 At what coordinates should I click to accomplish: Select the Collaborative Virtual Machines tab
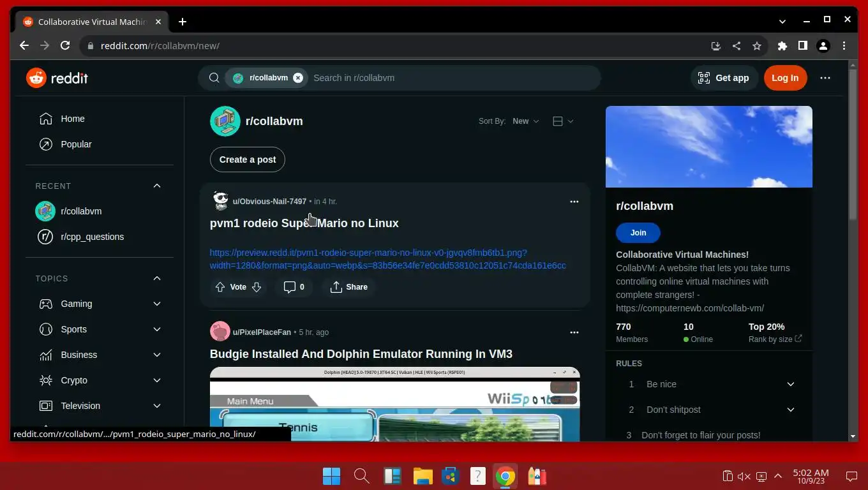[x=92, y=22]
